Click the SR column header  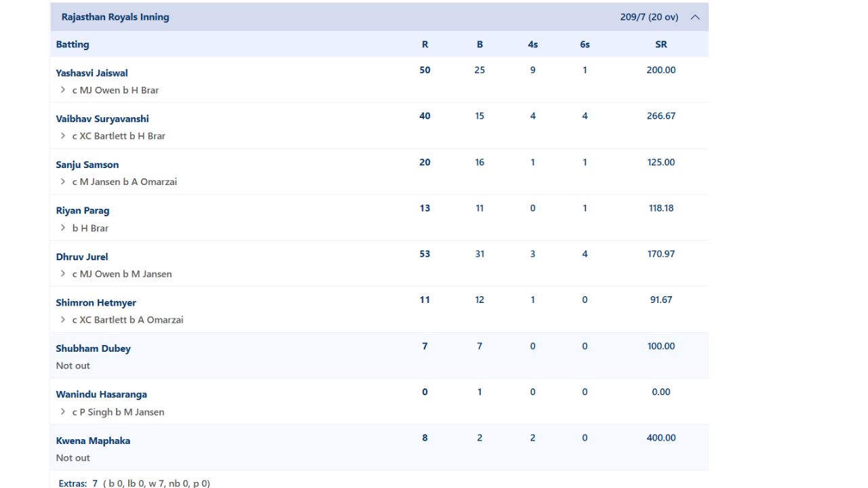click(661, 44)
